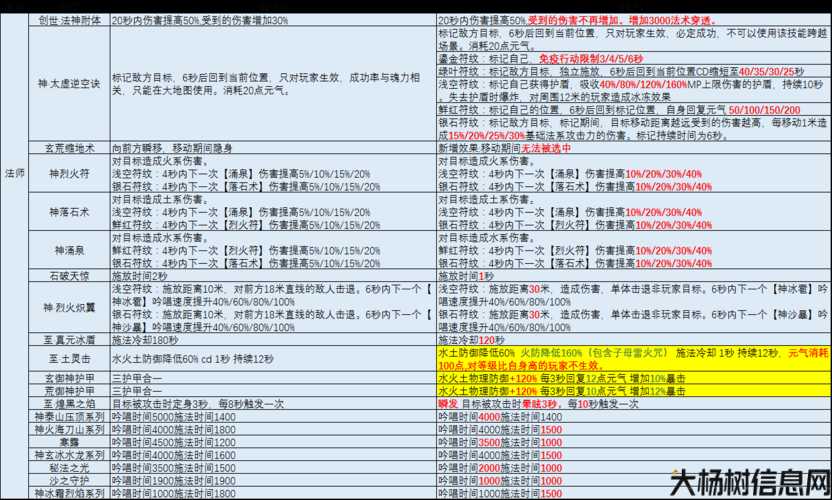
Task: Select the 鎏金符纹 免疫行动限制 cell
Action: tap(634, 58)
